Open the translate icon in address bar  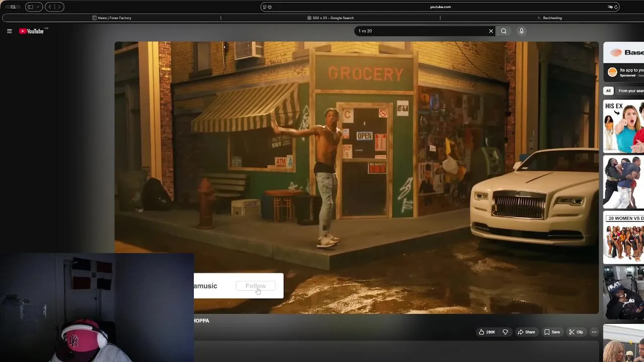click(x=610, y=7)
